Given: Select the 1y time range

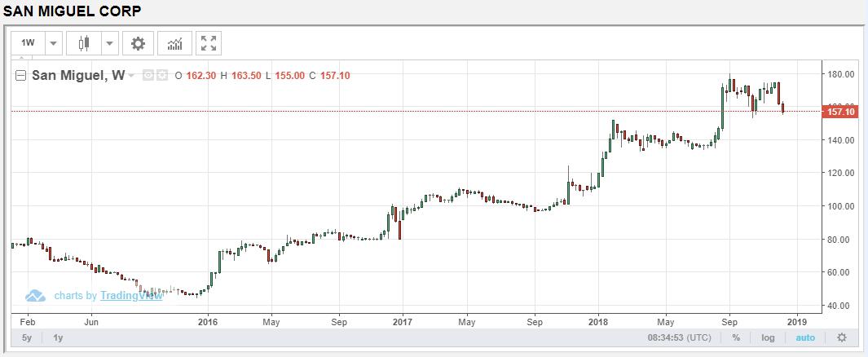Looking at the screenshot, I should point(59,337).
